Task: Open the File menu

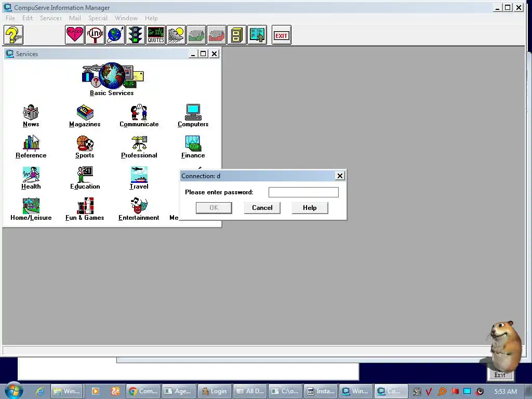Action: pos(10,18)
